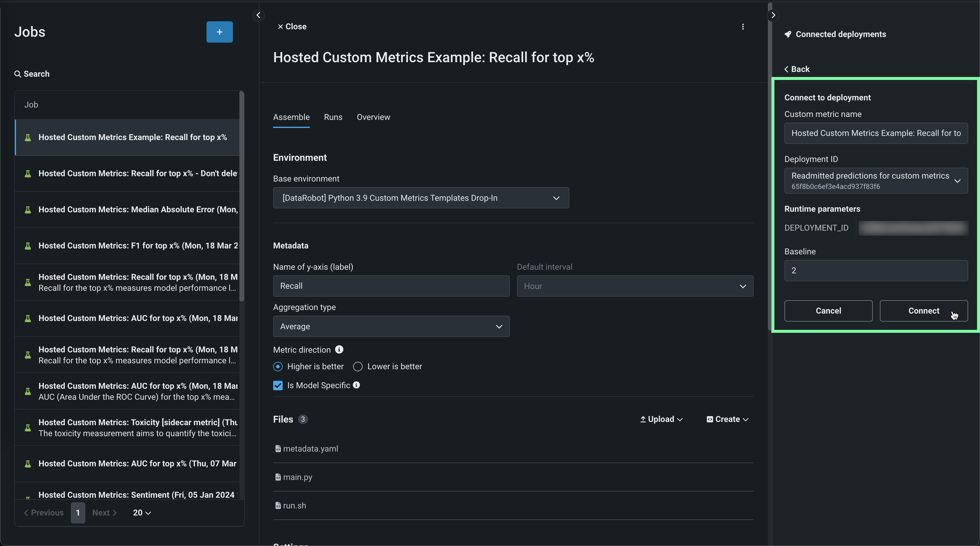Image resolution: width=980 pixels, height=546 pixels.
Task: Expand the Aggregation type Average dropdown
Action: 391,326
